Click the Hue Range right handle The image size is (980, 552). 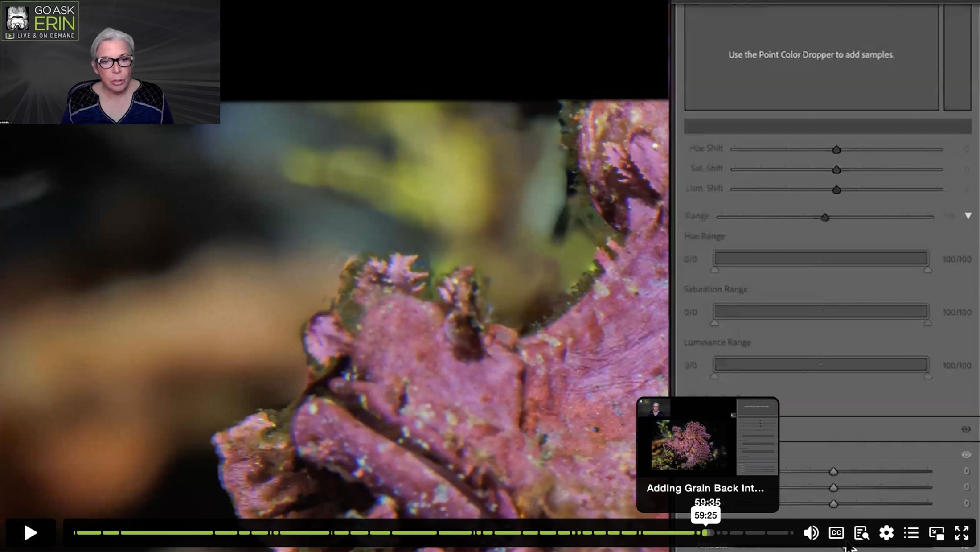[x=927, y=270]
